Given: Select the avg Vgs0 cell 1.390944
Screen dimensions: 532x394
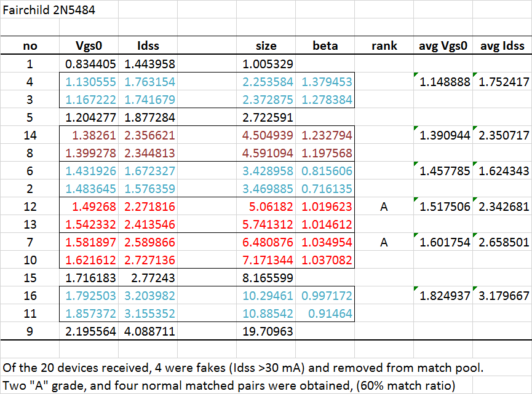Looking at the screenshot, I should click(x=443, y=135).
